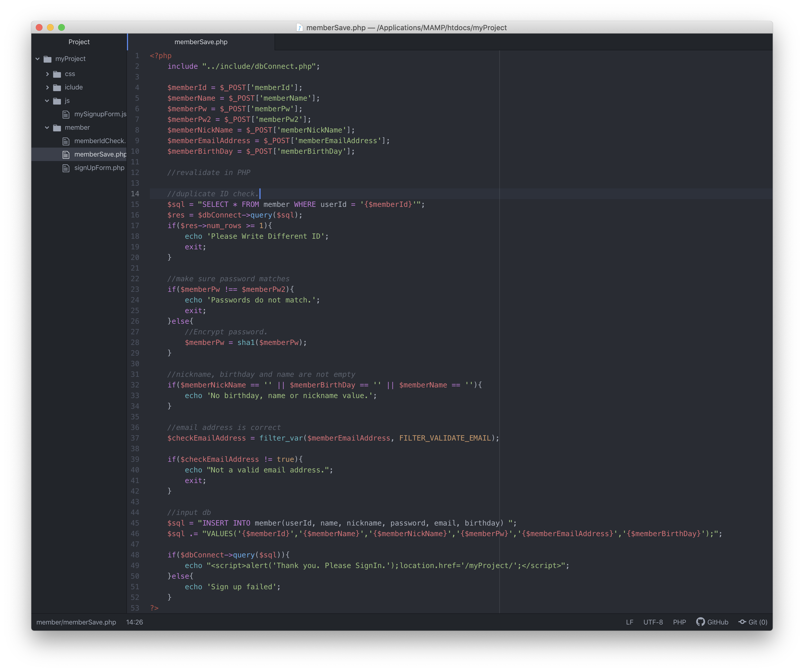This screenshot has width=804, height=672.
Task: Switch to the memberSave.php editor tab
Action: click(201, 42)
